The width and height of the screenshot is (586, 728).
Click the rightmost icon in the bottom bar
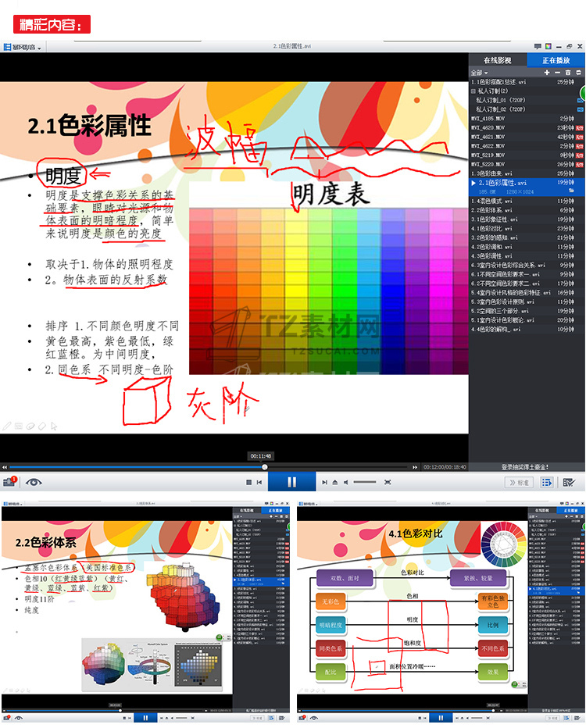(x=569, y=483)
